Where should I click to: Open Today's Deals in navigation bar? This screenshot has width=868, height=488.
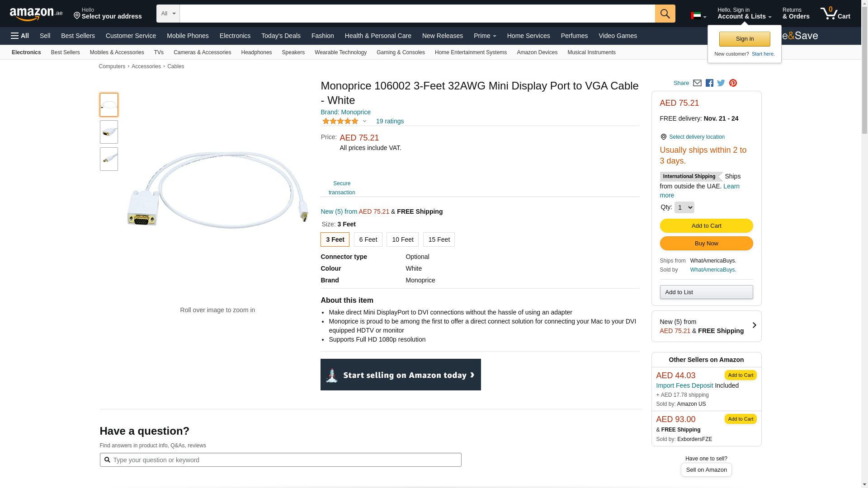281,36
